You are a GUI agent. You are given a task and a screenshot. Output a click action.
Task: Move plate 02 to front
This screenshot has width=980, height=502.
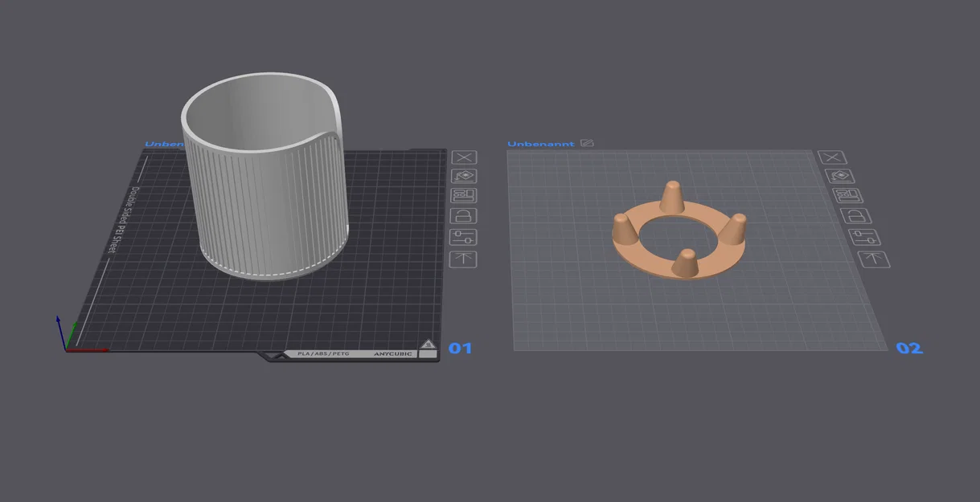[872, 259]
